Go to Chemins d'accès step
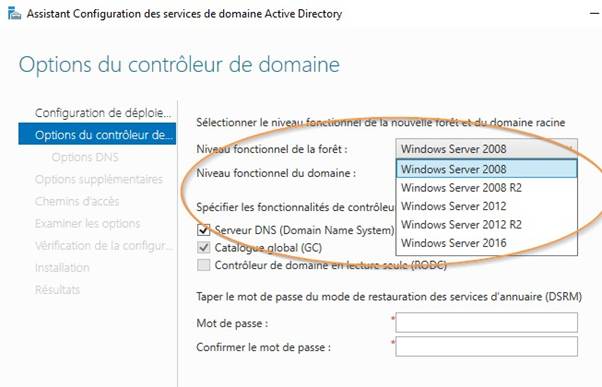Viewport: 602px width, 387px height. tap(77, 201)
